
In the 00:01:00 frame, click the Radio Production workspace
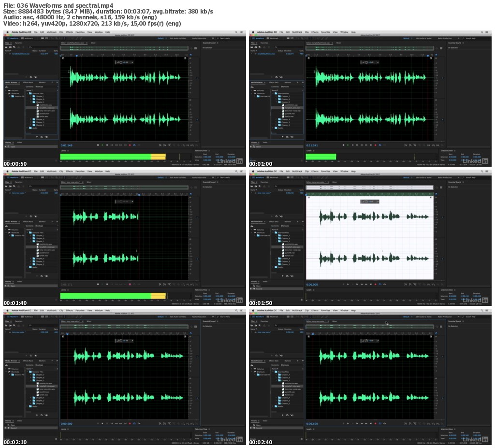coord(445,38)
